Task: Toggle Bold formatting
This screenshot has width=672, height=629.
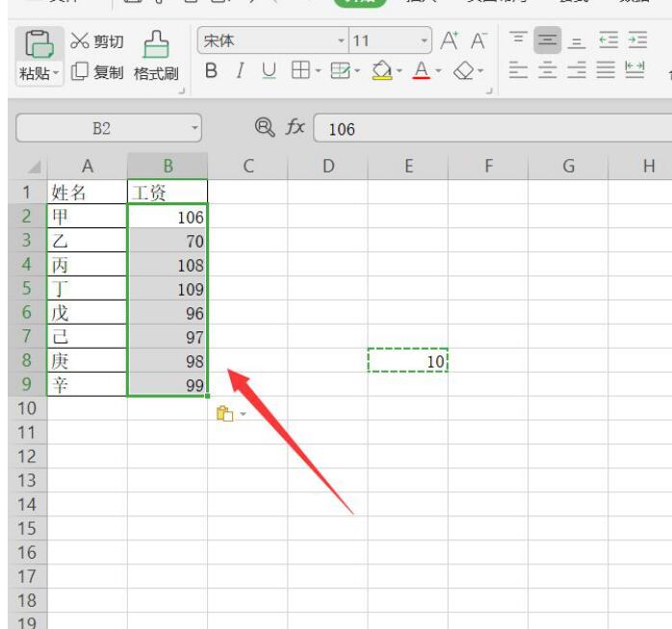Action: (211, 70)
